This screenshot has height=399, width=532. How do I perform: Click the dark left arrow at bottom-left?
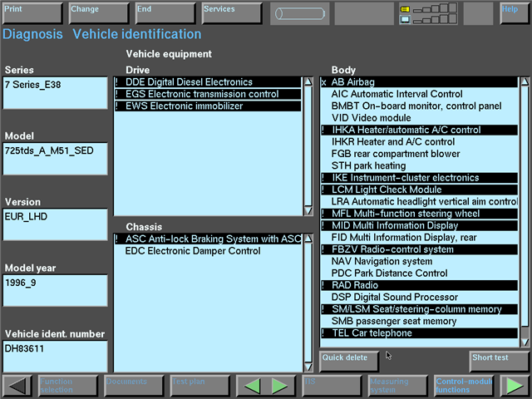tap(17, 386)
